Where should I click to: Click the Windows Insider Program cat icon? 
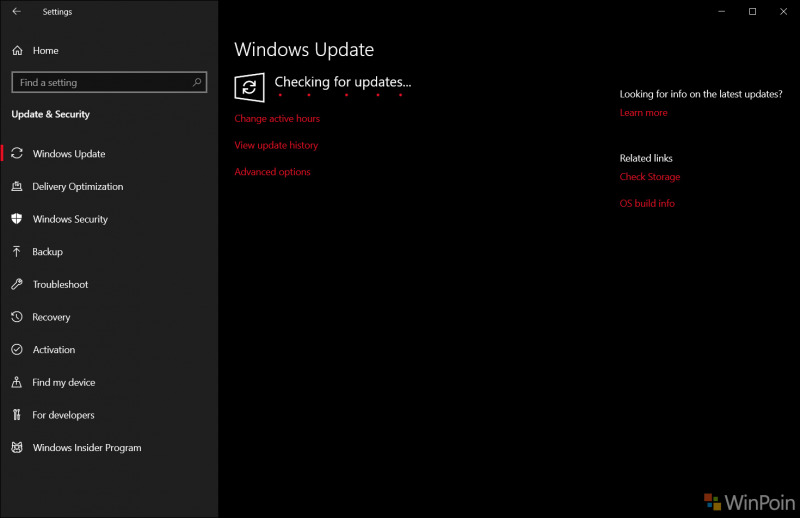click(x=17, y=448)
